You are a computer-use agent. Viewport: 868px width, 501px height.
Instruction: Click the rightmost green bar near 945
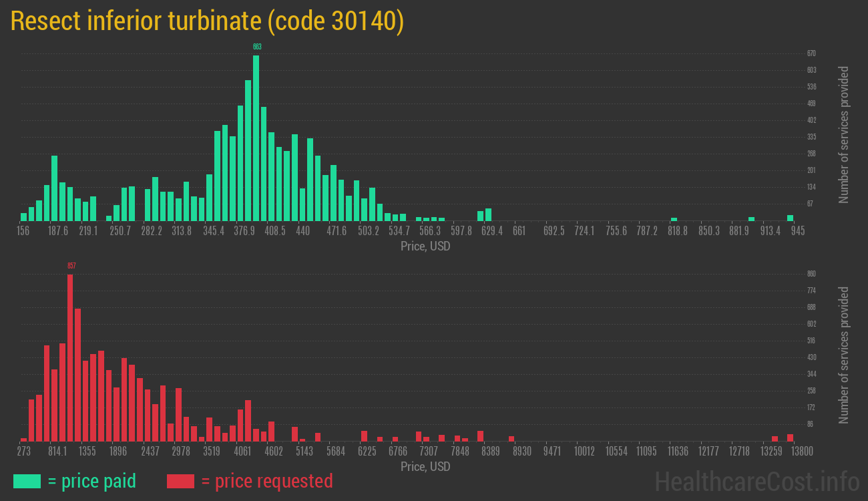[x=790, y=218]
